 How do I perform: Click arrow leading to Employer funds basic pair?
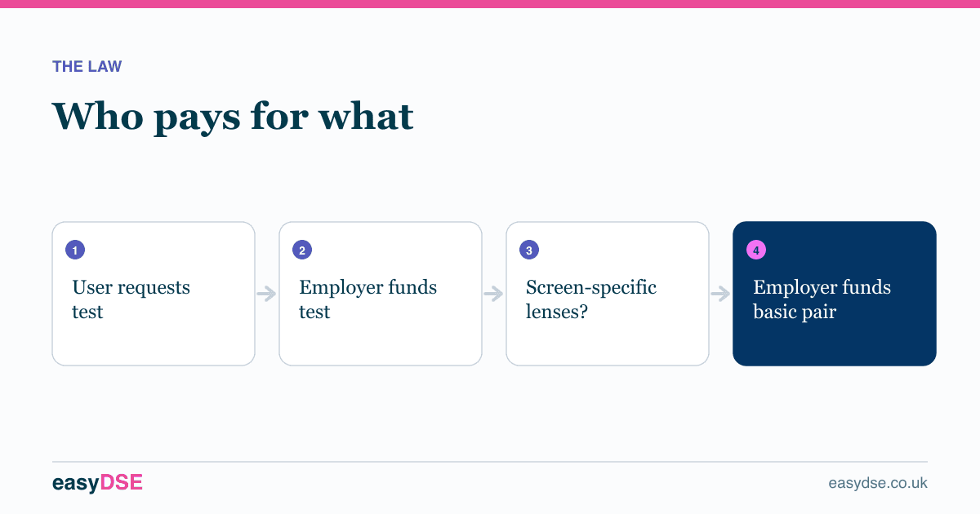point(721,294)
